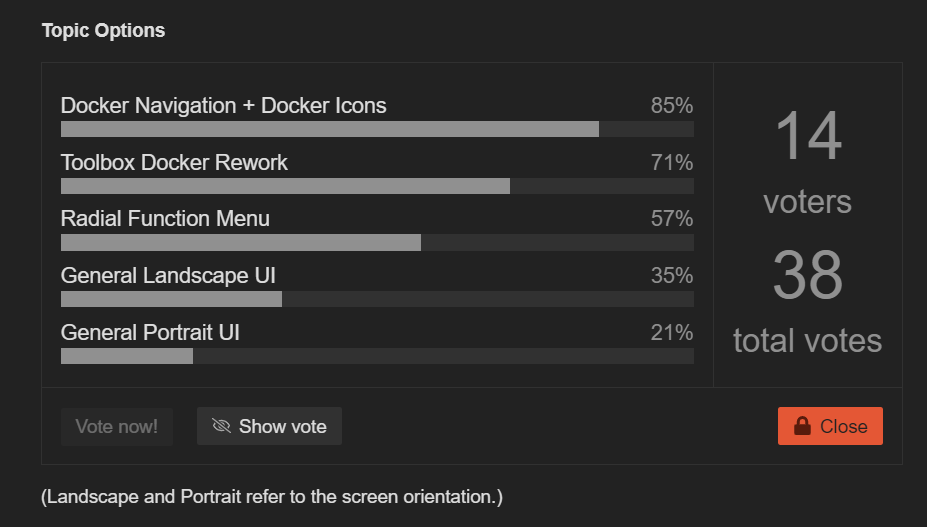Click the 71% percentage label
Image resolution: width=927 pixels, height=527 pixels.
click(671, 162)
